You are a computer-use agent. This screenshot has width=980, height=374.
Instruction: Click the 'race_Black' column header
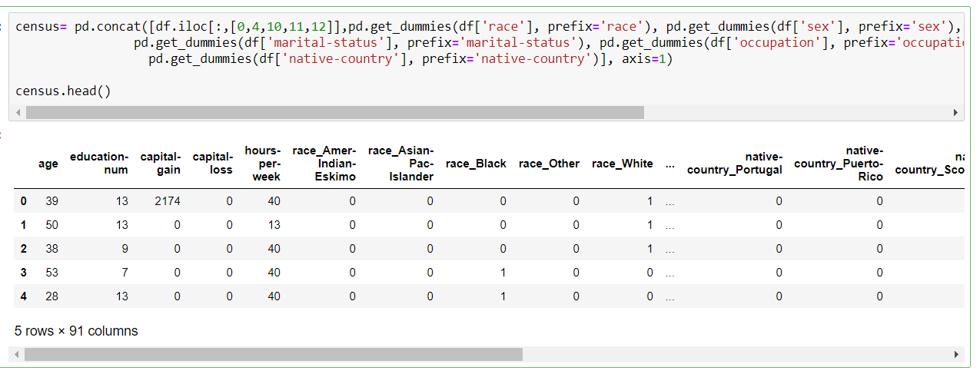[x=476, y=164]
